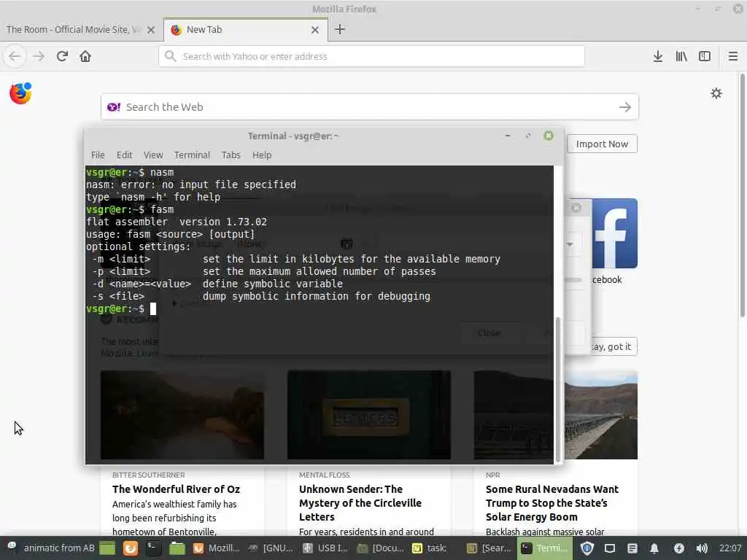Click the Yahoo search engine icon
Image resolution: width=747 pixels, height=560 pixels.
pyautogui.click(x=113, y=107)
